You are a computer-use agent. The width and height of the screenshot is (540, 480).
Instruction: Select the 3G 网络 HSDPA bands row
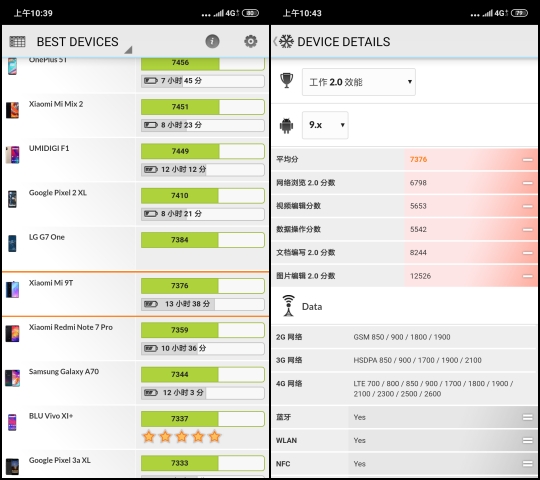(x=404, y=360)
